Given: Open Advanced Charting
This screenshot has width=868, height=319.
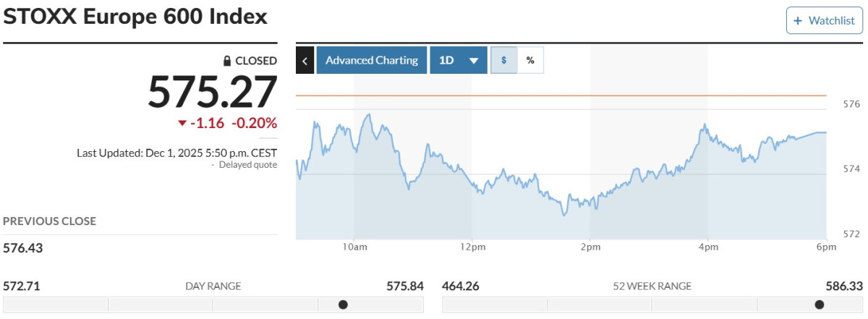Looking at the screenshot, I should coord(372,60).
